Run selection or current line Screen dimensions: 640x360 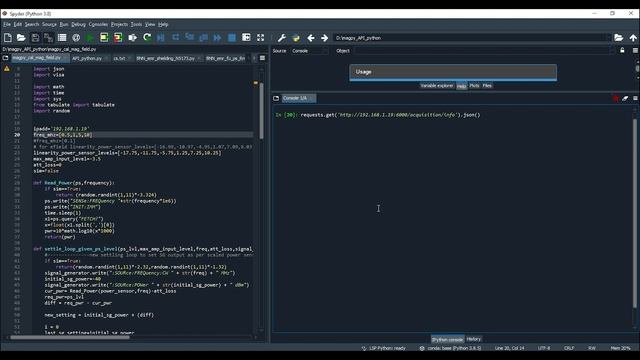coord(133,38)
